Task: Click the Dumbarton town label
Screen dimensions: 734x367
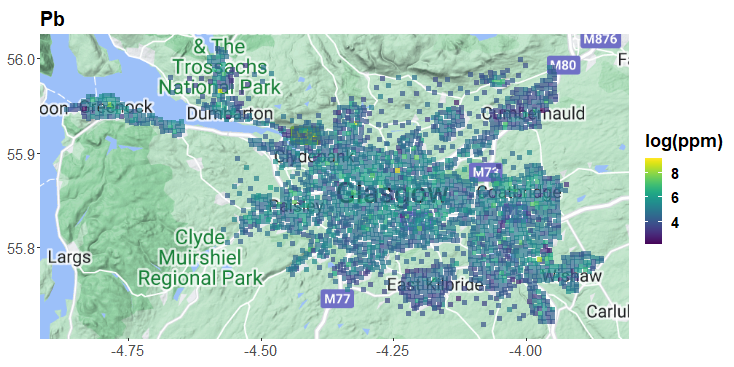Action: [229, 113]
